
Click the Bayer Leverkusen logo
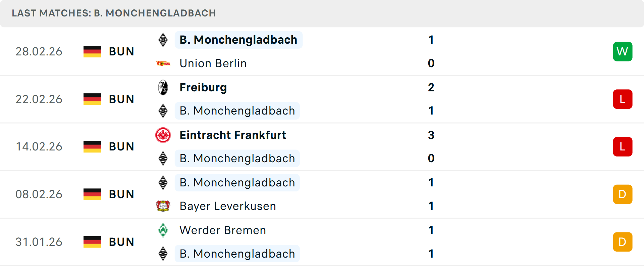pyautogui.click(x=163, y=206)
